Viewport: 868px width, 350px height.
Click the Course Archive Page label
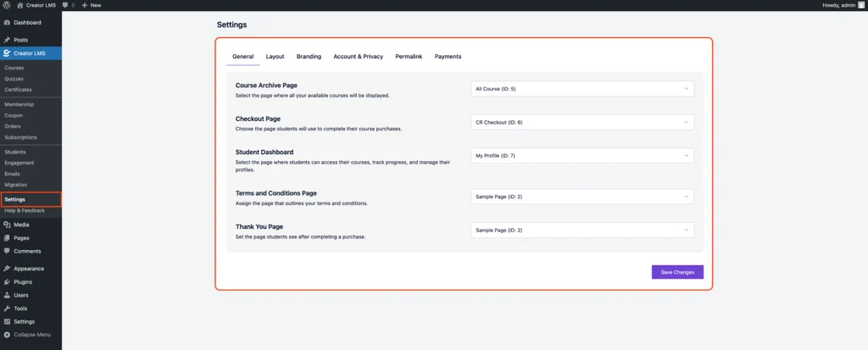266,86
